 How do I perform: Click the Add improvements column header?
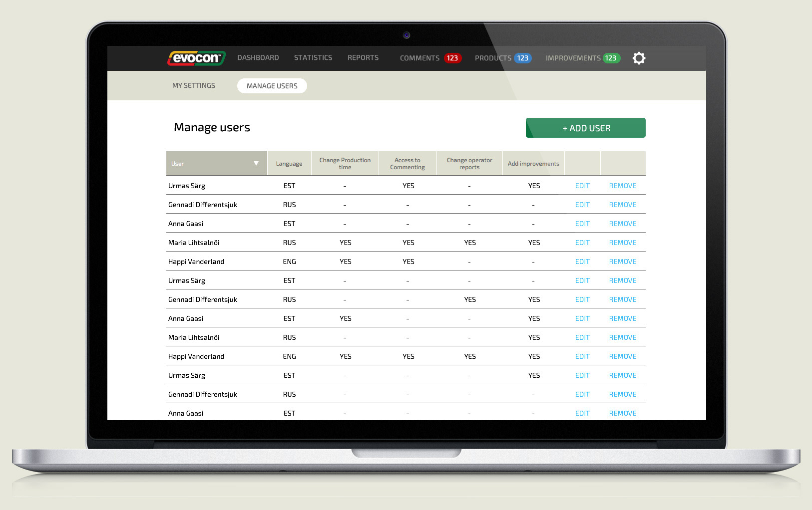point(533,164)
